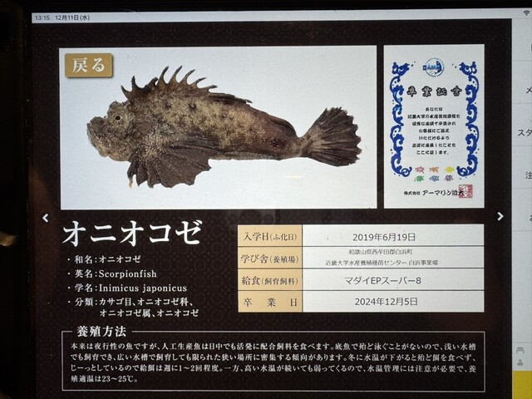The width and height of the screenshot is (532, 399).
Task: Select the 学び舎 hatchery location row
Action: point(360,257)
